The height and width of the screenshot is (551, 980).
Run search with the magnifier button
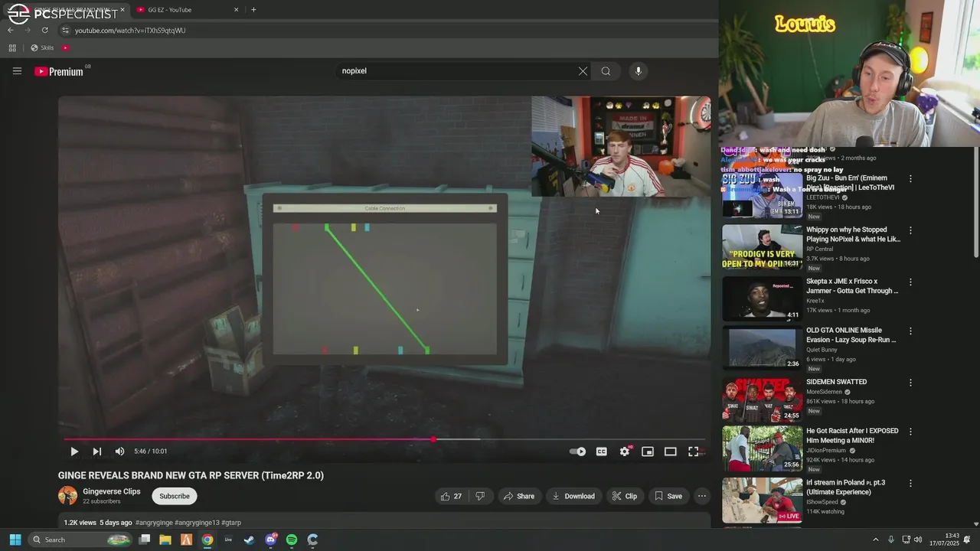coord(606,71)
